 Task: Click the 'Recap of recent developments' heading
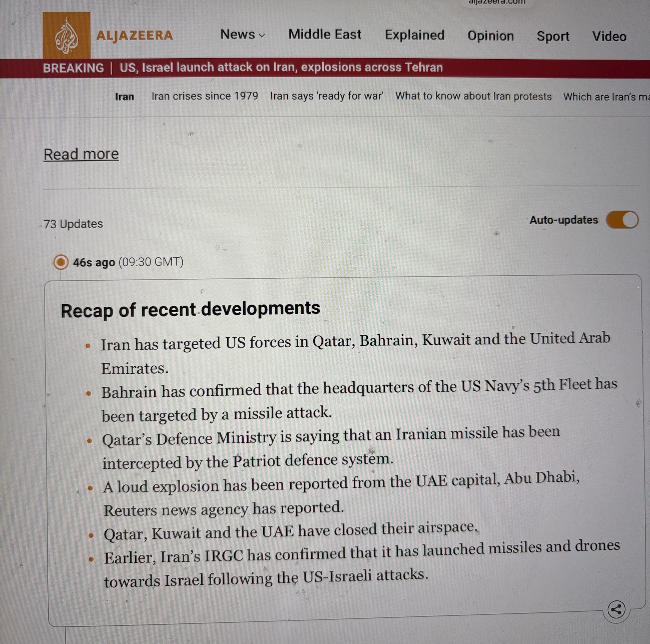(x=190, y=309)
